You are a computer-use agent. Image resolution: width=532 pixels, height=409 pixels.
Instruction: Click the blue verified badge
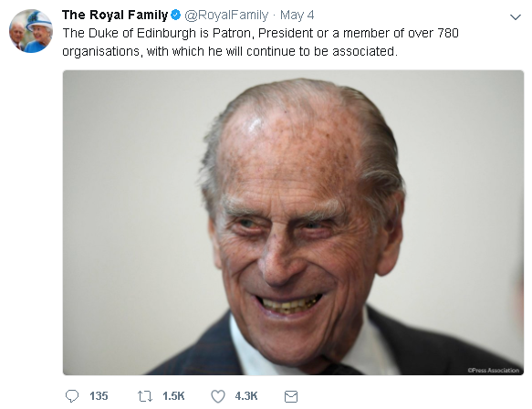pyautogui.click(x=176, y=15)
